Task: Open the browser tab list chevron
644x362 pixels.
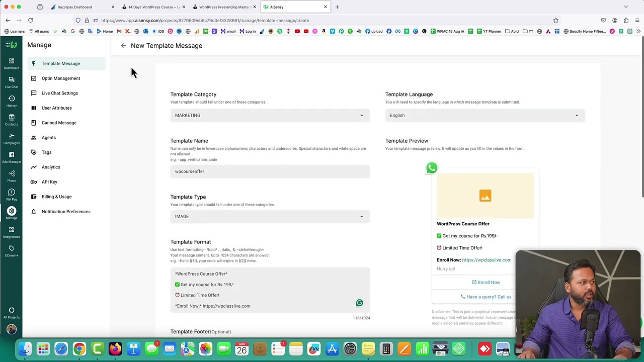Action: (626, 7)
